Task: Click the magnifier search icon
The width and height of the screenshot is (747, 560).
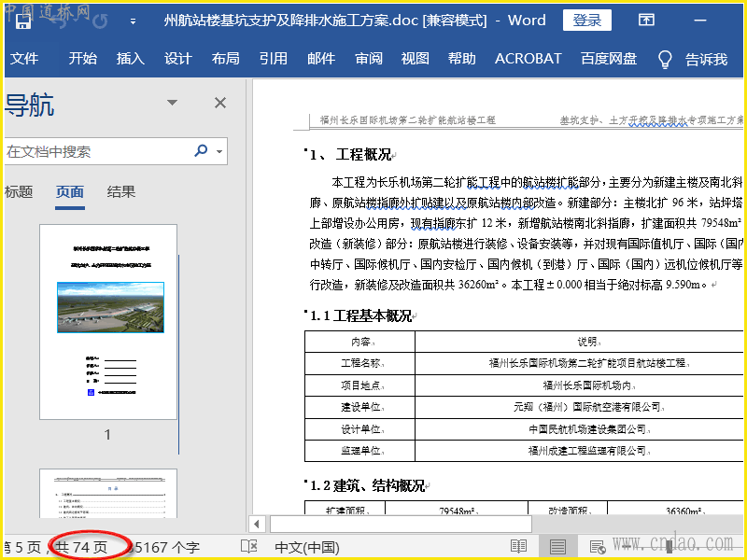Action: [201, 151]
